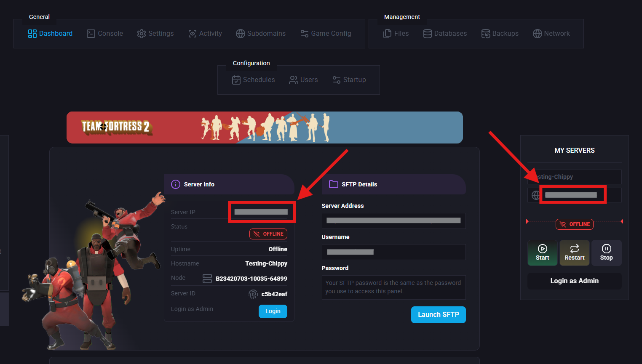Click the Schedules calendar icon

pos(236,80)
